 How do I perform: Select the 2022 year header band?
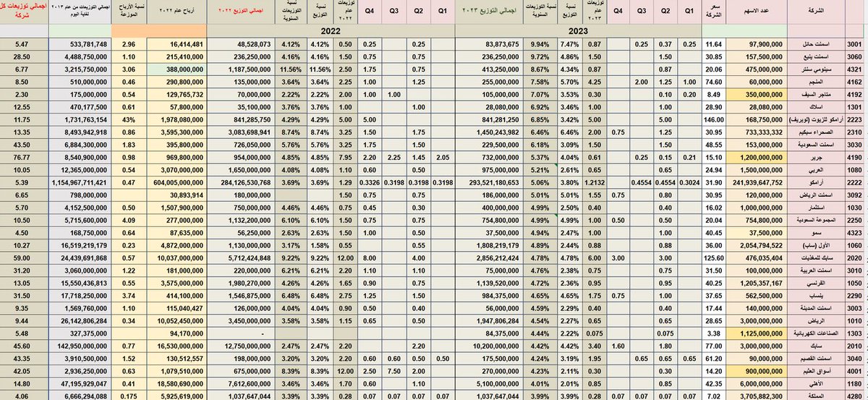pyautogui.click(x=329, y=31)
